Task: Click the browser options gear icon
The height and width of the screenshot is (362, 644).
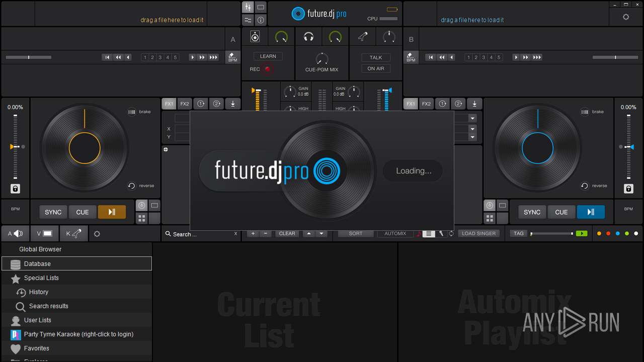Action: pos(97,234)
